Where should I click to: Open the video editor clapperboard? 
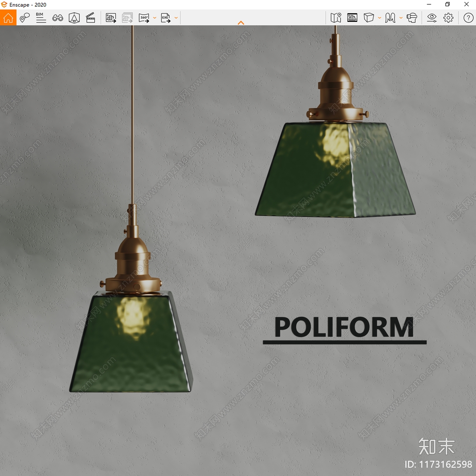[90, 18]
